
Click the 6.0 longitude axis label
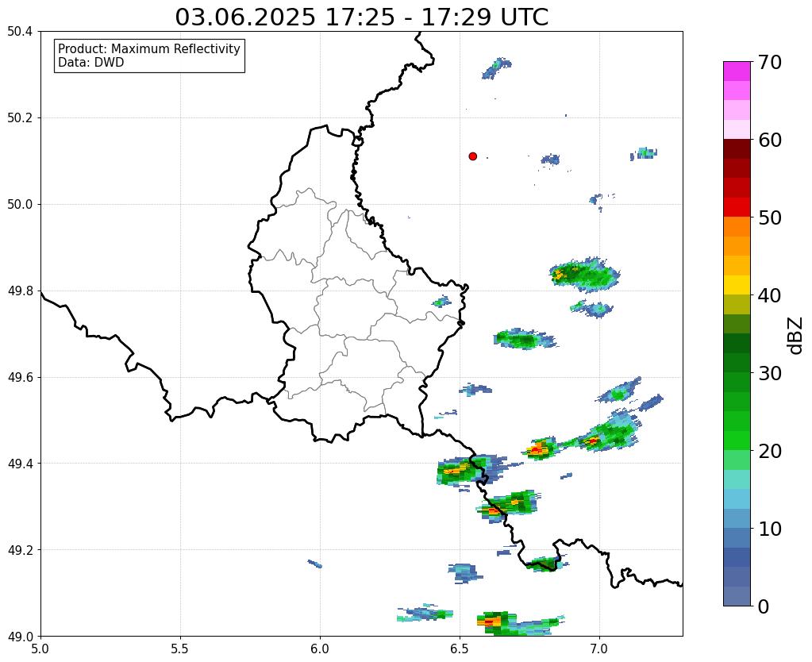(320, 649)
